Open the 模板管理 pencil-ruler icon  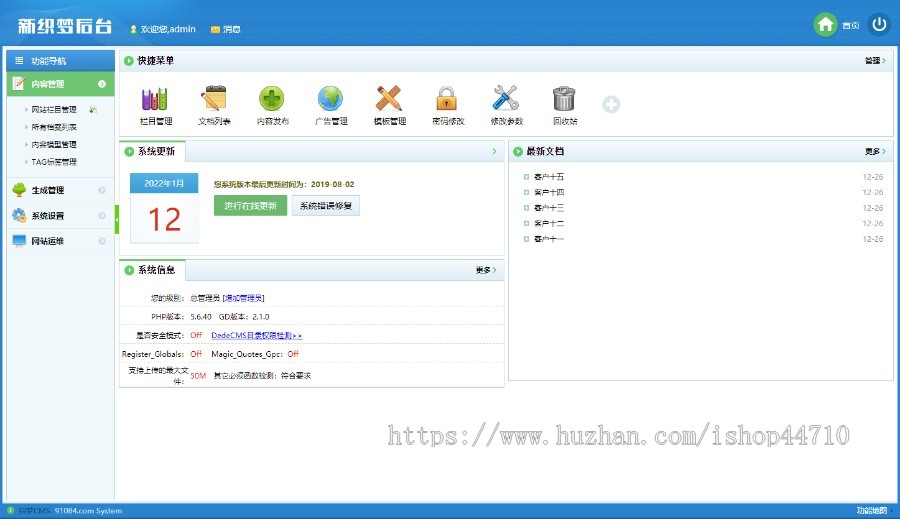point(389,98)
